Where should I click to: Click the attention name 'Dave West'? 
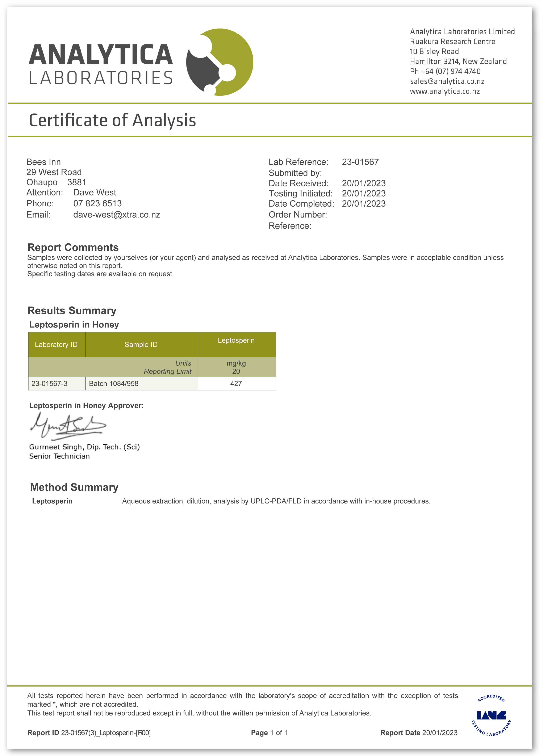95,192
